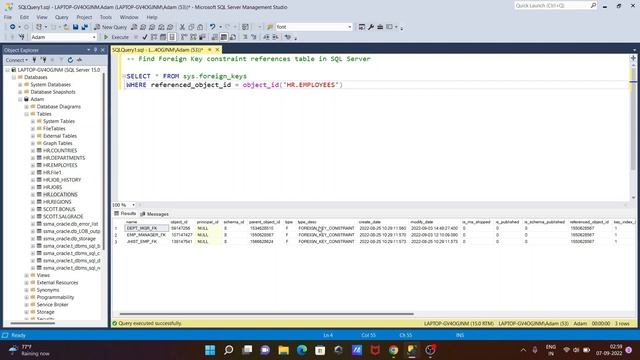The width and height of the screenshot is (640, 360).
Task: Click the EMP_MANAGER_FK result cell
Action: (x=146, y=235)
